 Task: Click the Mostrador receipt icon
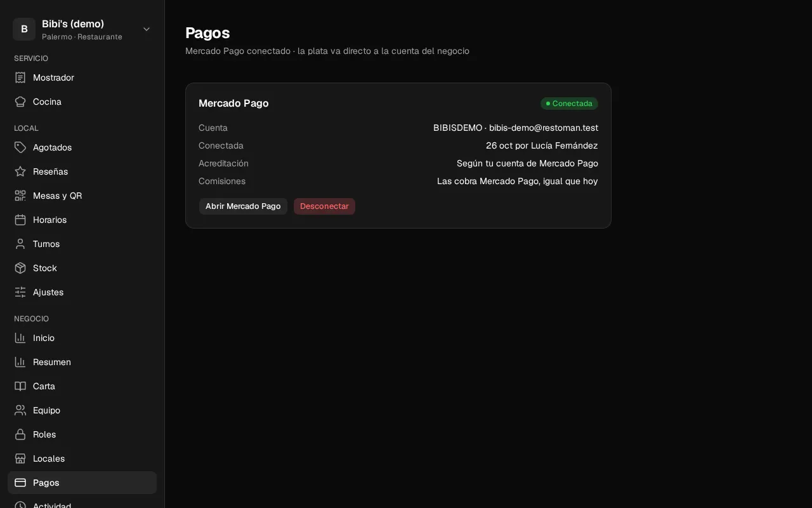click(x=20, y=77)
